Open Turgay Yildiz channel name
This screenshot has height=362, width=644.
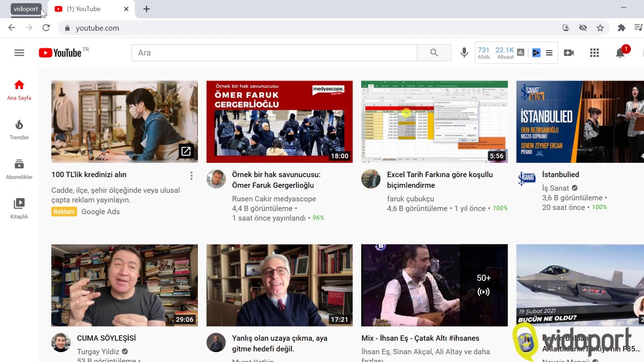[x=98, y=351]
